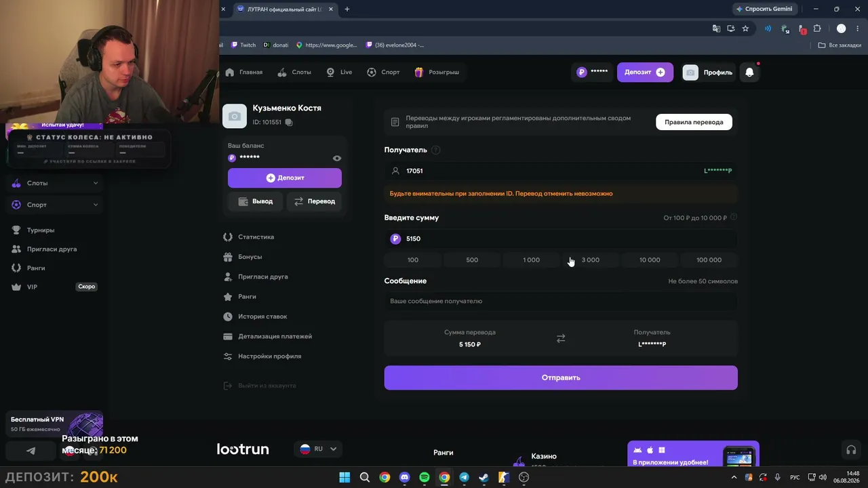
Task: Click the swap arrows between amount and recipient
Action: click(x=561, y=338)
